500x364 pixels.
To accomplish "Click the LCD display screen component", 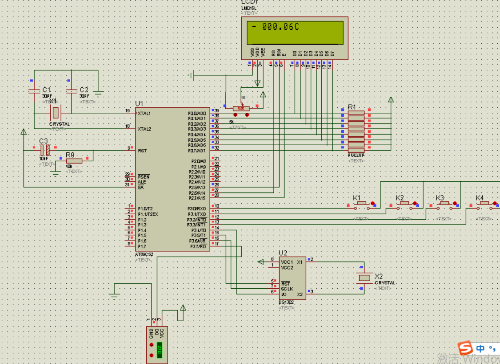I will pyautogui.click(x=295, y=38).
